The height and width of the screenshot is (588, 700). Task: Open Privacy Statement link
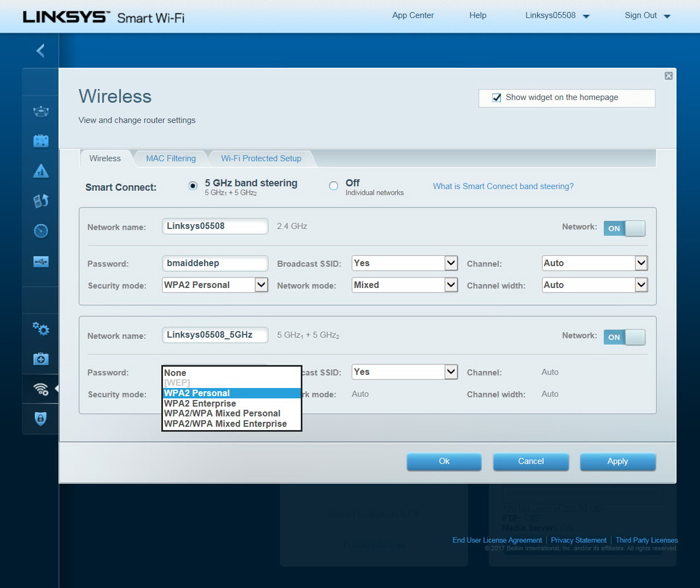(x=579, y=540)
